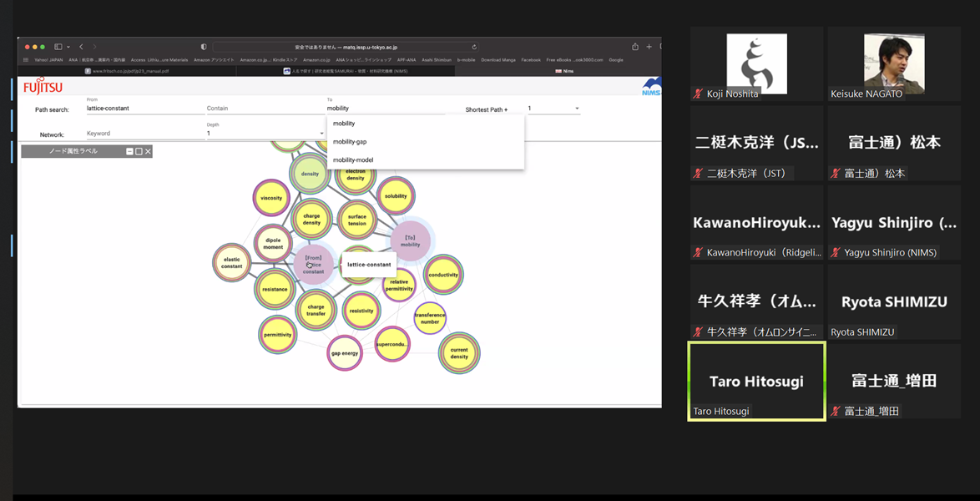Expand the Shortest Path + dropdown

[577, 109]
